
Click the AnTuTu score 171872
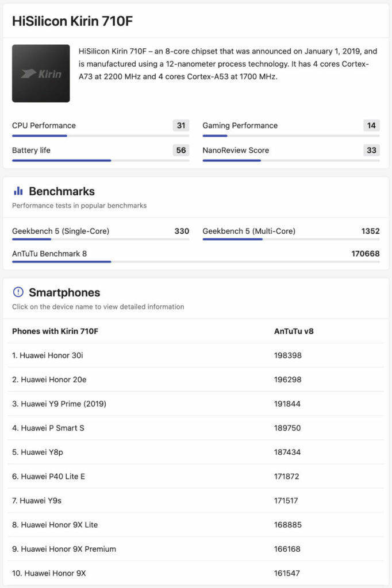click(x=286, y=476)
